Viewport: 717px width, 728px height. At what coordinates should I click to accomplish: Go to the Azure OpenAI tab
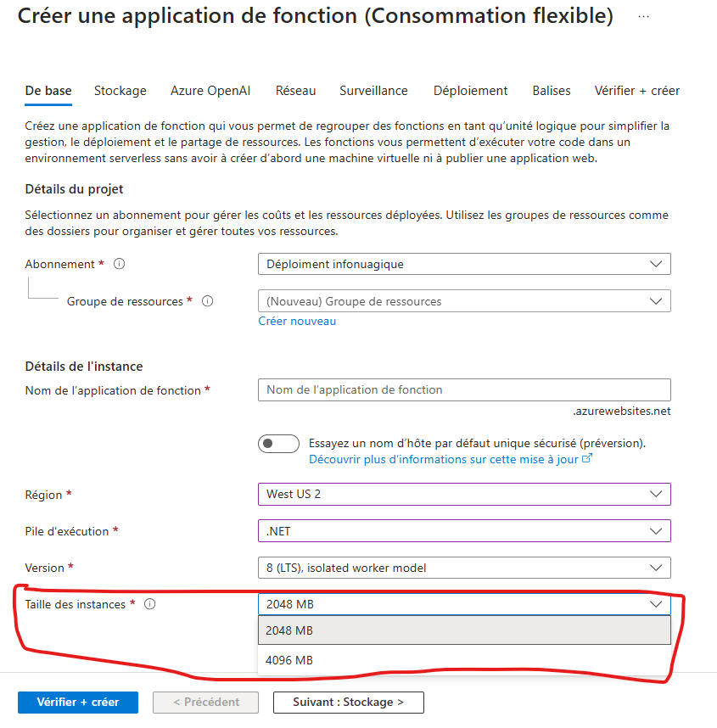(210, 91)
